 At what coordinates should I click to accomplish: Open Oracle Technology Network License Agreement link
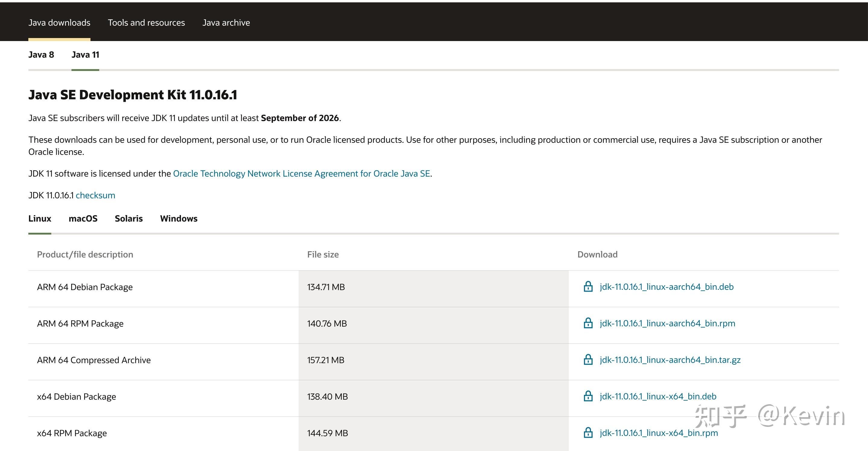click(x=302, y=173)
